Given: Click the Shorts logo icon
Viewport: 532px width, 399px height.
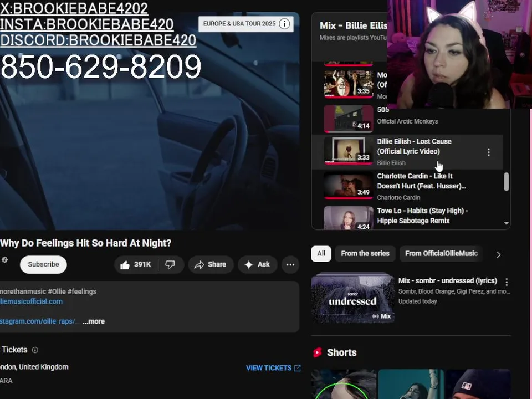Looking at the screenshot, I should (317, 352).
